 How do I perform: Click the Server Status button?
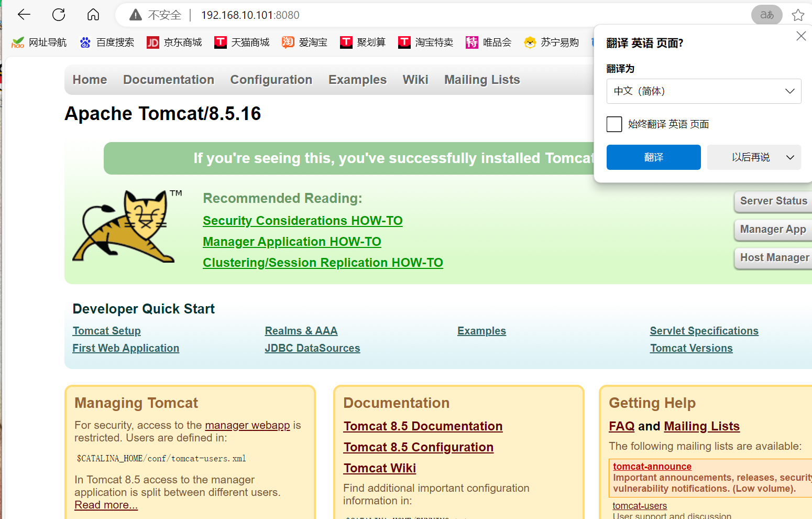pyautogui.click(x=773, y=201)
